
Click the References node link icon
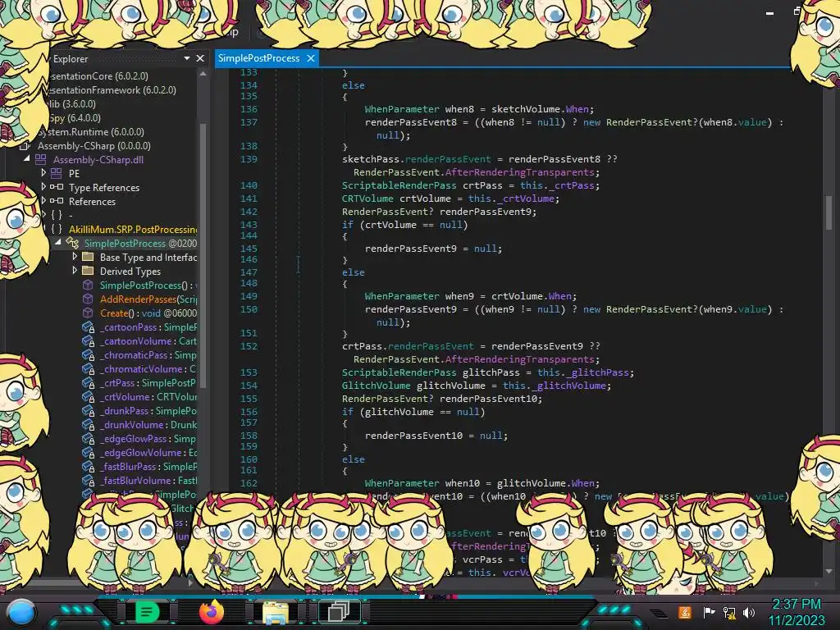[x=57, y=201]
